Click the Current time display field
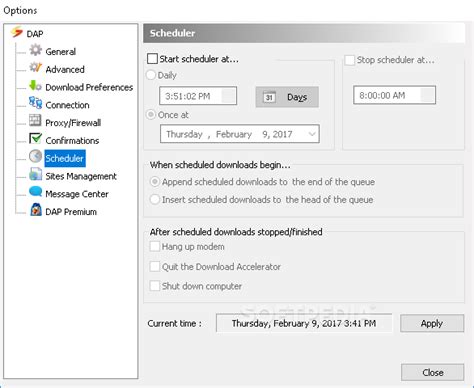 [304, 323]
